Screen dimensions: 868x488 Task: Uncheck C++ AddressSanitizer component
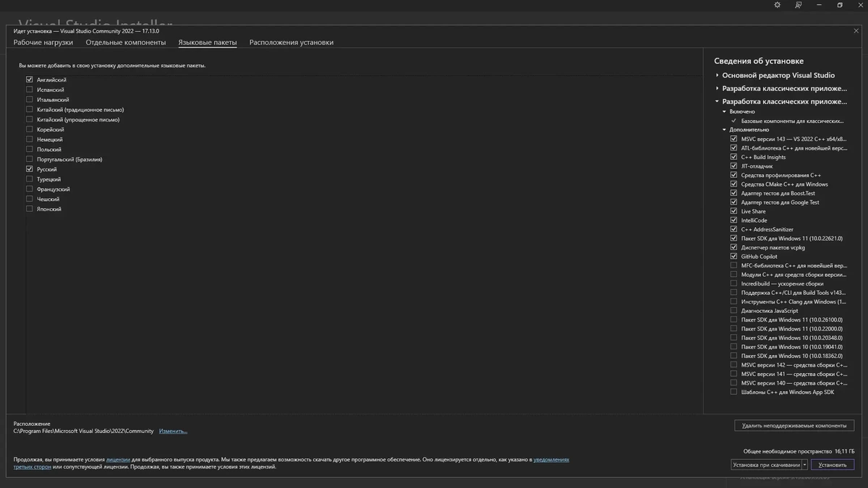point(734,229)
